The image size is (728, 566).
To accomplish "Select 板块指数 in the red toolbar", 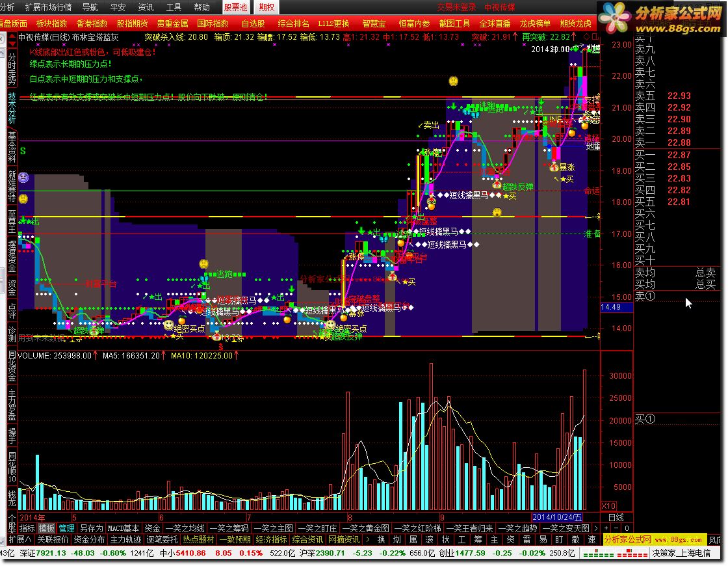I will [51, 23].
